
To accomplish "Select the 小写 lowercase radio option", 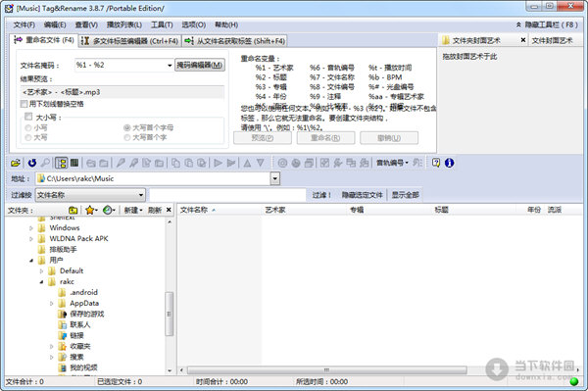I will click(28, 127).
